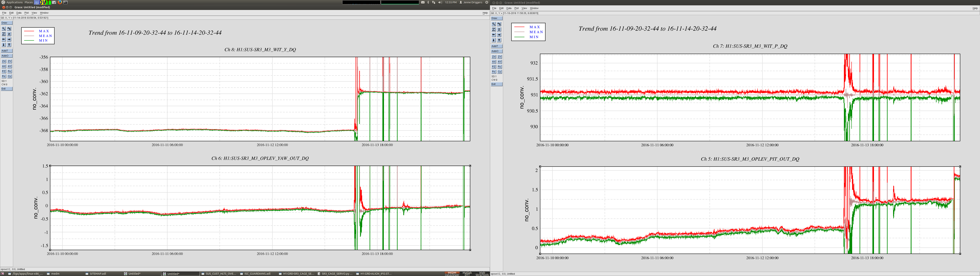
Task: Open the File menu in left Grace window
Action: pyautogui.click(x=4, y=13)
